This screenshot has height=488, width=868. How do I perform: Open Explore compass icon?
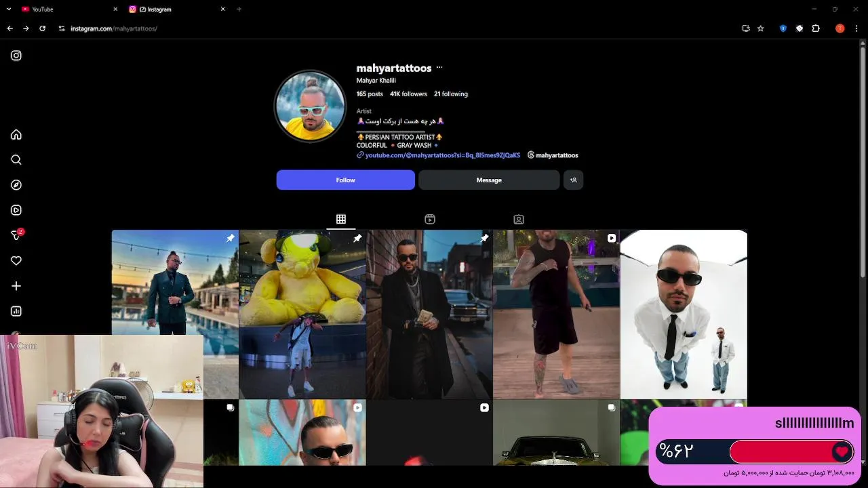[x=16, y=185]
